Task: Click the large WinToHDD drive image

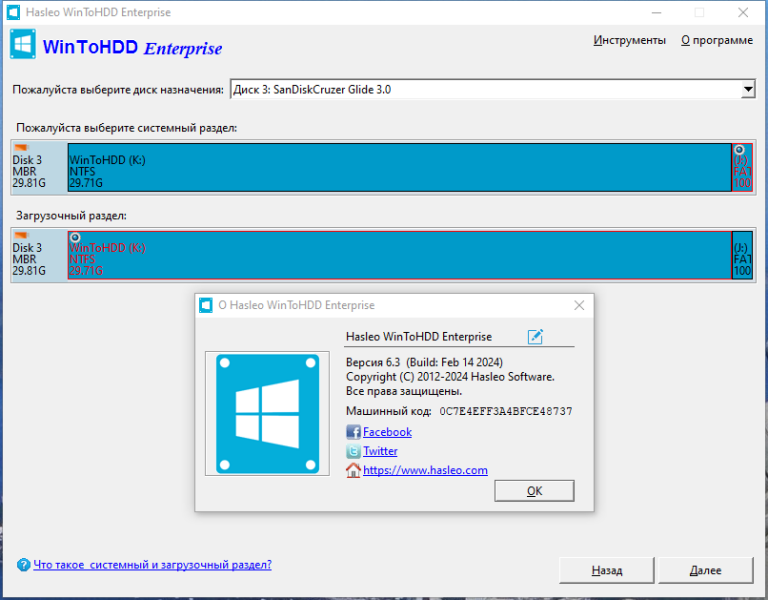Action: point(267,413)
